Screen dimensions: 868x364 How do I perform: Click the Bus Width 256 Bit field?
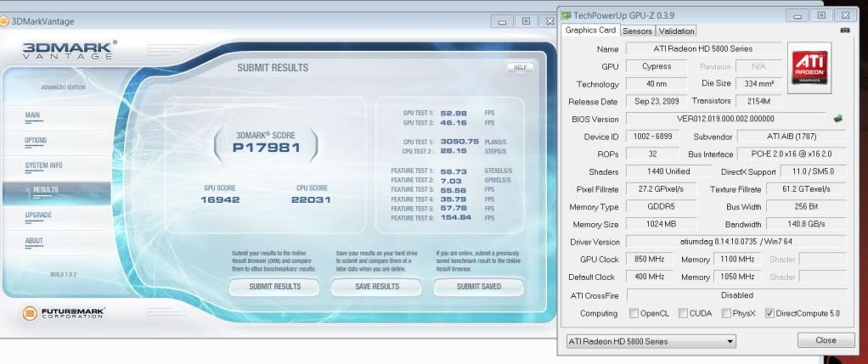point(806,206)
